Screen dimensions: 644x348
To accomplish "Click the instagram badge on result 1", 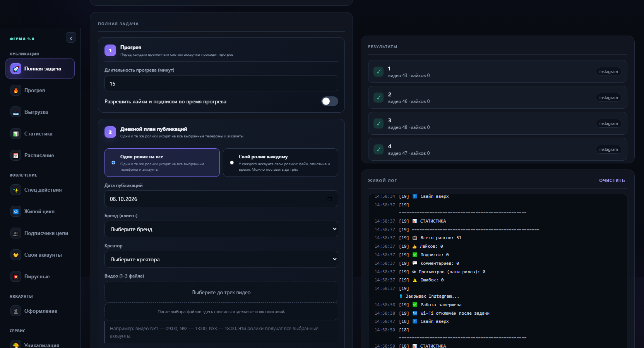I will point(608,72).
